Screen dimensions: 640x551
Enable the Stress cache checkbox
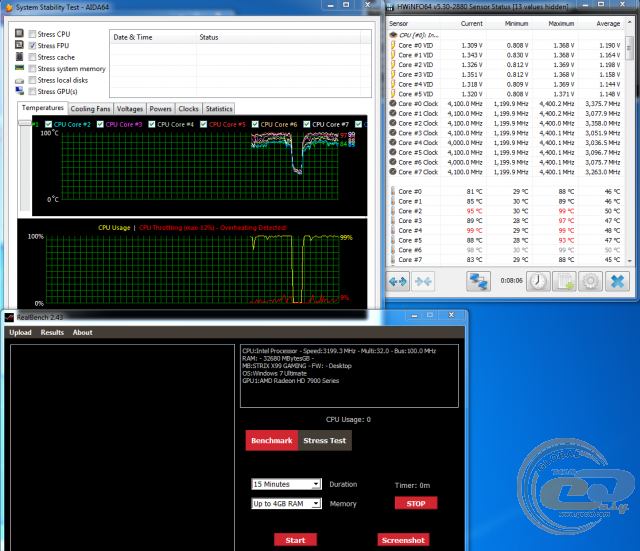point(33,57)
